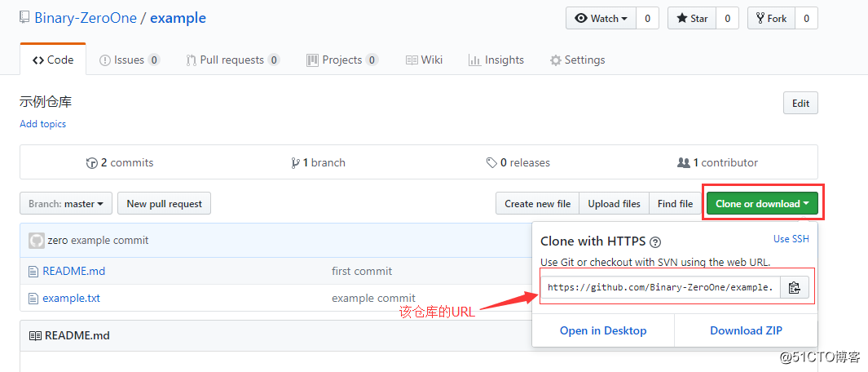Click the Projects board icon
868x372 pixels.
(x=313, y=60)
